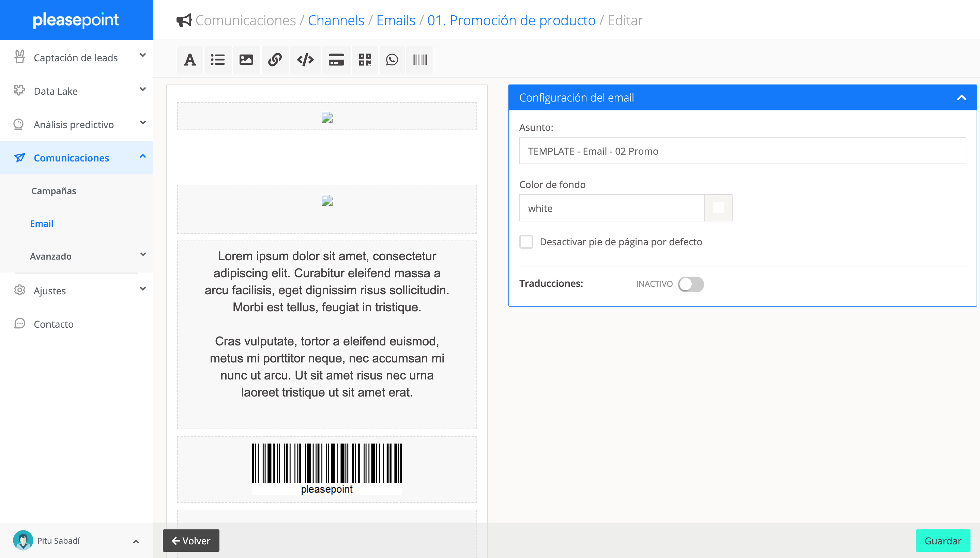Click the link insertion tool icon

pos(275,60)
